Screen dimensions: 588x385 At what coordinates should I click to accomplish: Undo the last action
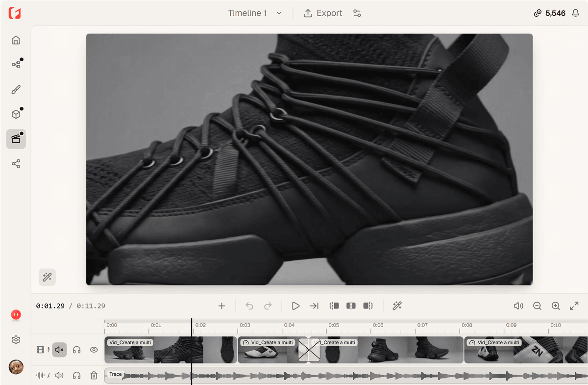(249, 306)
